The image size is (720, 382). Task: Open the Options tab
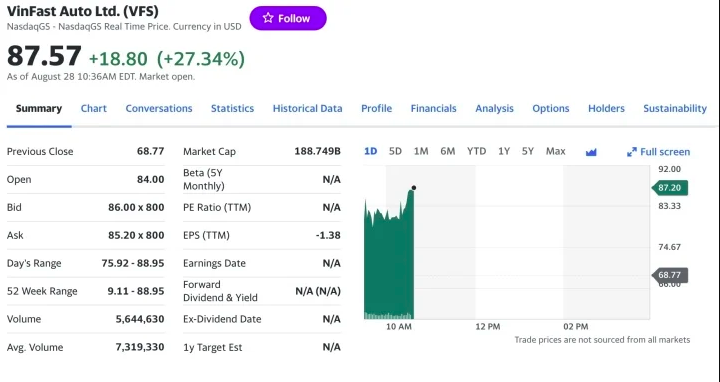pyautogui.click(x=551, y=108)
